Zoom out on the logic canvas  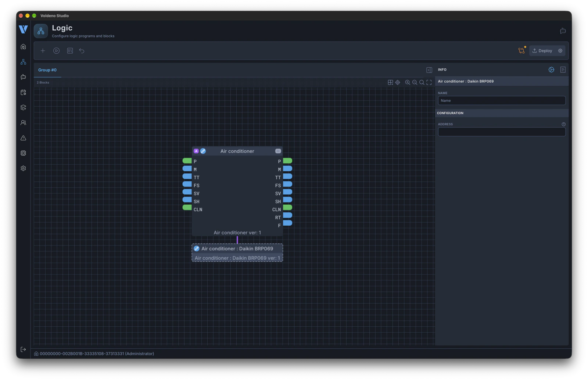pyautogui.click(x=415, y=82)
